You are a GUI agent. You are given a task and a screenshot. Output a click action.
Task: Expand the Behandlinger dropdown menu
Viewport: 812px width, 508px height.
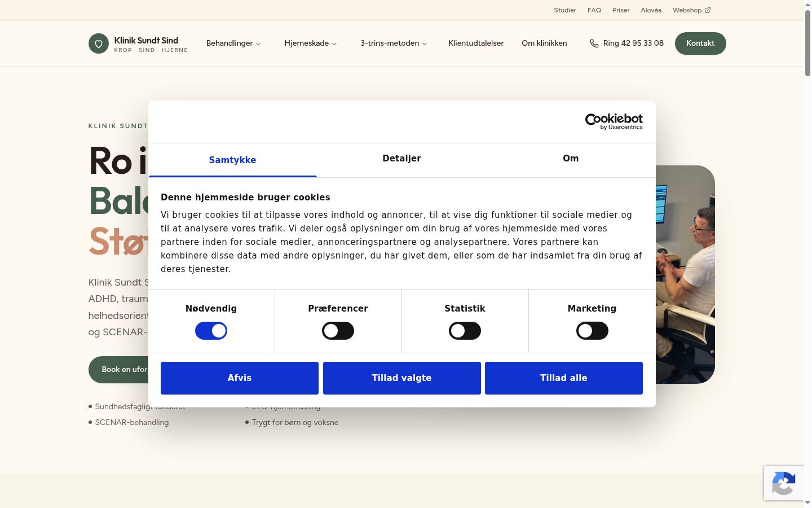[233, 43]
